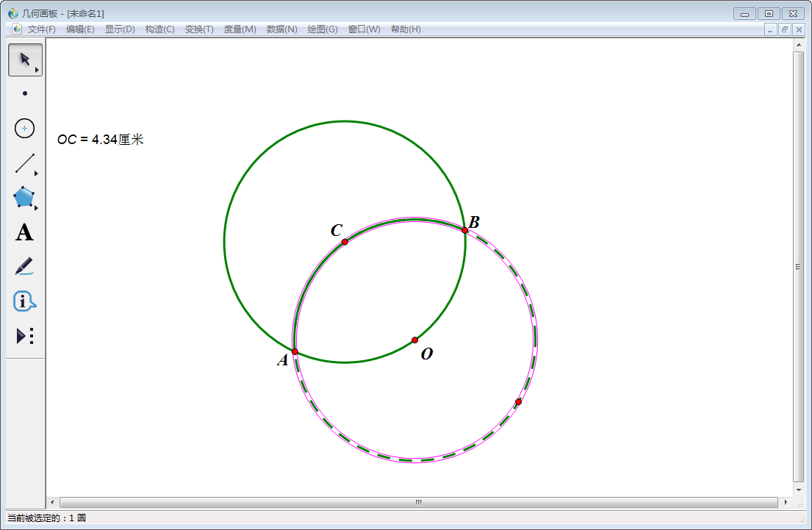Viewport: 812px width, 530px height.
Task: Open the 构造(C) menu
Action: (159, 29)
